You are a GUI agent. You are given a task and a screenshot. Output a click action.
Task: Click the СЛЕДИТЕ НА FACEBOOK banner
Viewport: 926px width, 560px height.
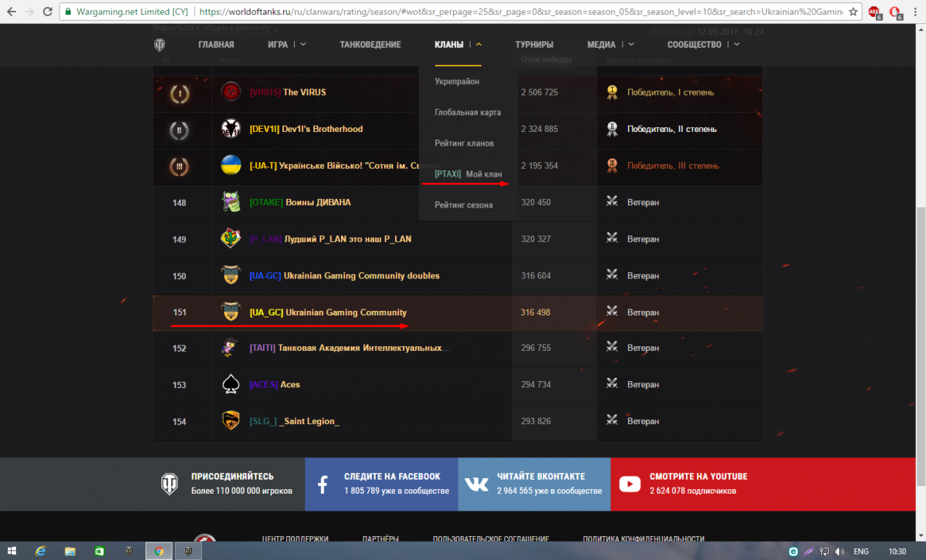[381, 484]
